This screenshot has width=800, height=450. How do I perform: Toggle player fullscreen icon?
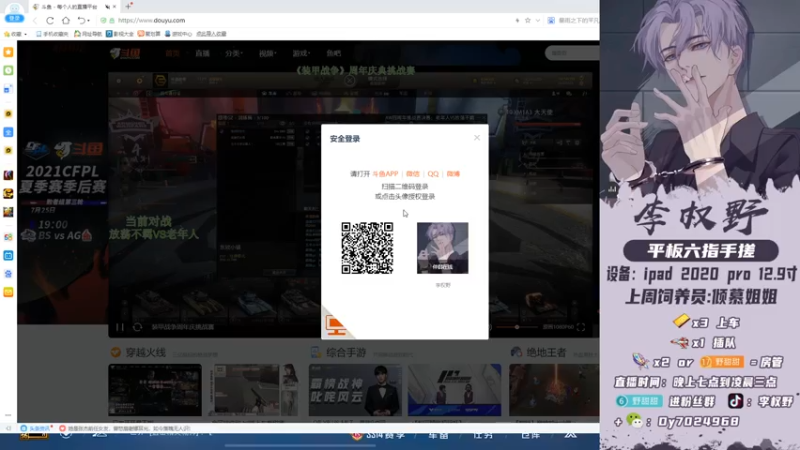click(581, 327)
